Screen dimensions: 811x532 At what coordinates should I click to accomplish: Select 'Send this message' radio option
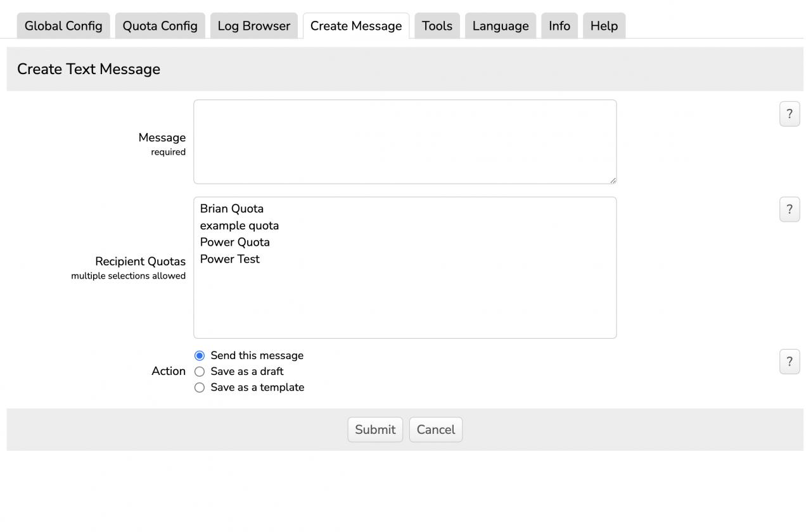point(200,356)
